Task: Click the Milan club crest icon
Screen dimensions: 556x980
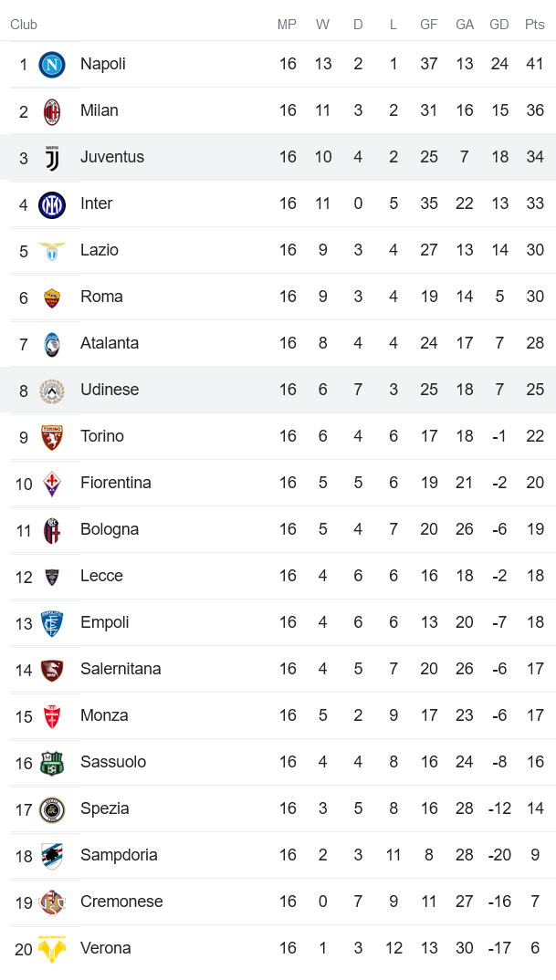Action: click(52, 111)
